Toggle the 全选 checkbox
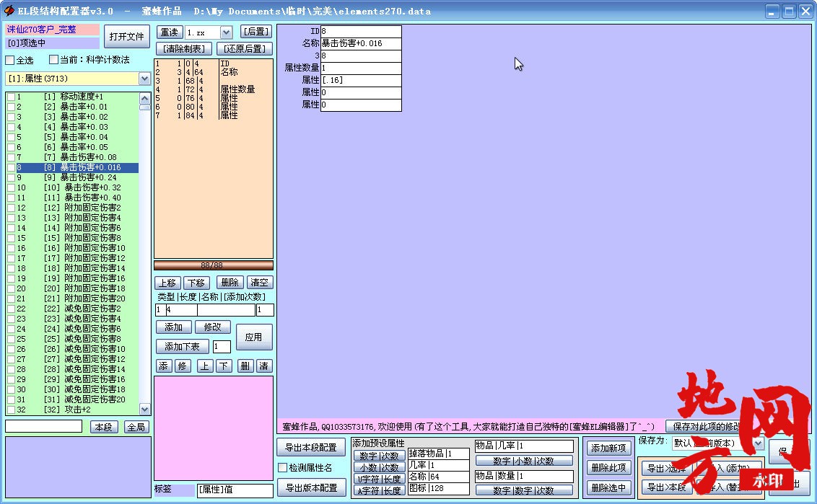 (10, 60)
